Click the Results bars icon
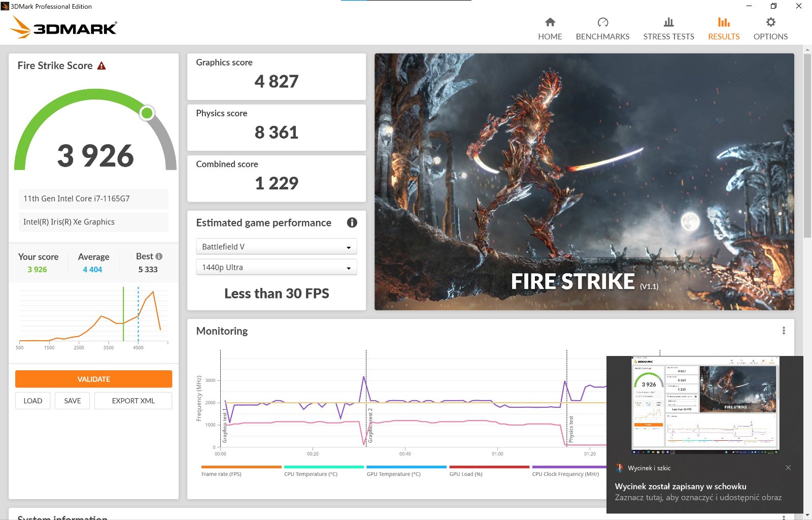Screen dimensions: 812x520 point(724,22)
